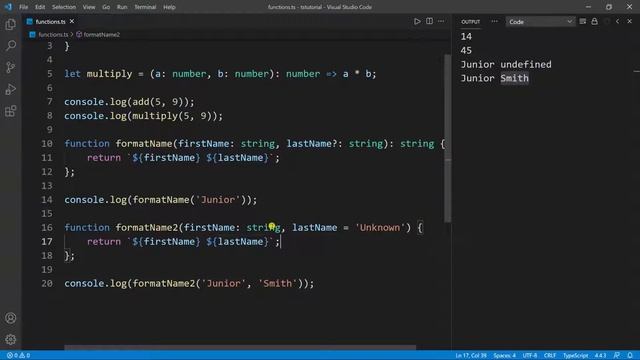Screen dimensions: 640x360
Task: Click output line '14'
Action: click(x=466, y=37)
